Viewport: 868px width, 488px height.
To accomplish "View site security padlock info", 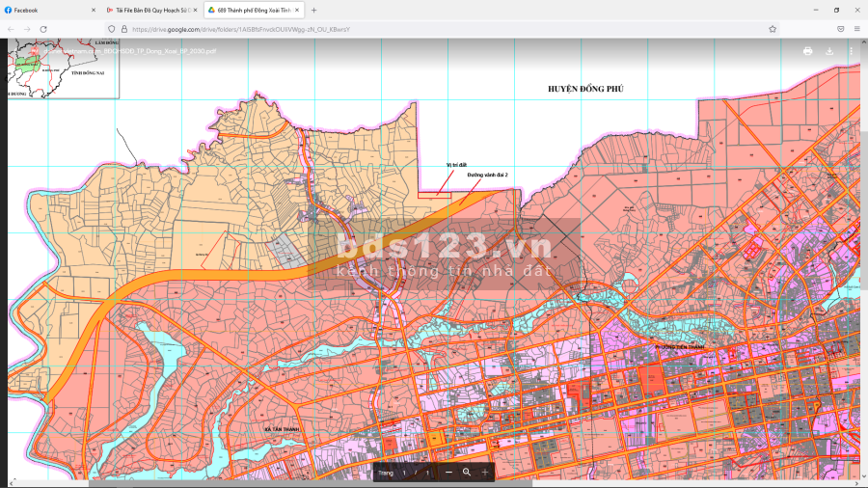I will tap(124, 29).
